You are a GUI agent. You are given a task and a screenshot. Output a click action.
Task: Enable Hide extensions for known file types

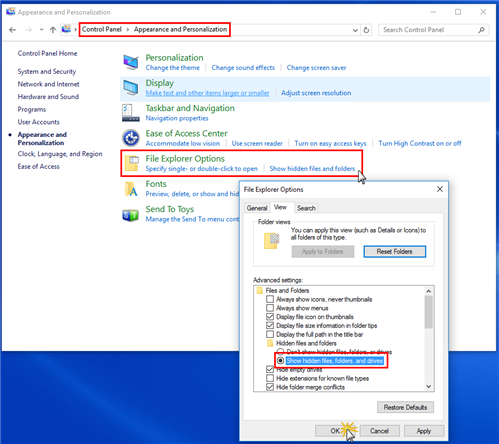click(270, 378)
